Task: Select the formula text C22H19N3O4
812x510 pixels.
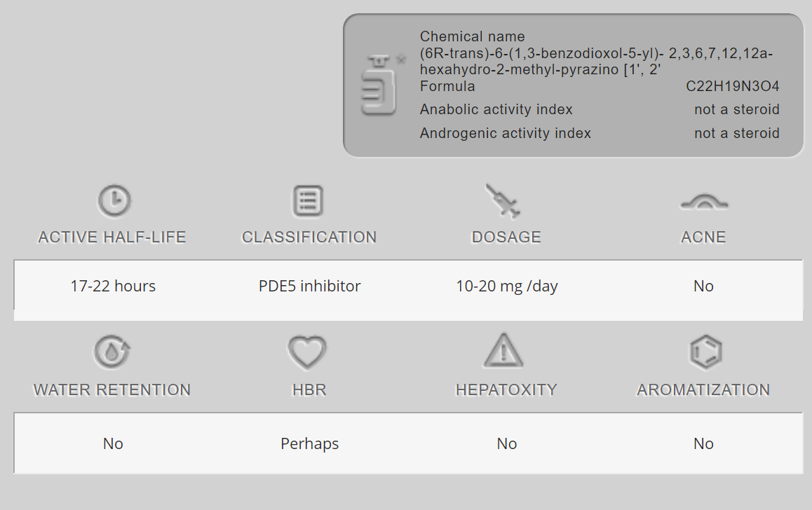Action: tap(732, 86)
